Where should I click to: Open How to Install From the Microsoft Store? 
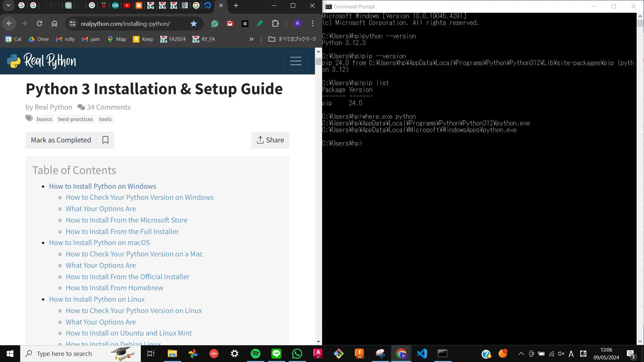pos(126,220)
